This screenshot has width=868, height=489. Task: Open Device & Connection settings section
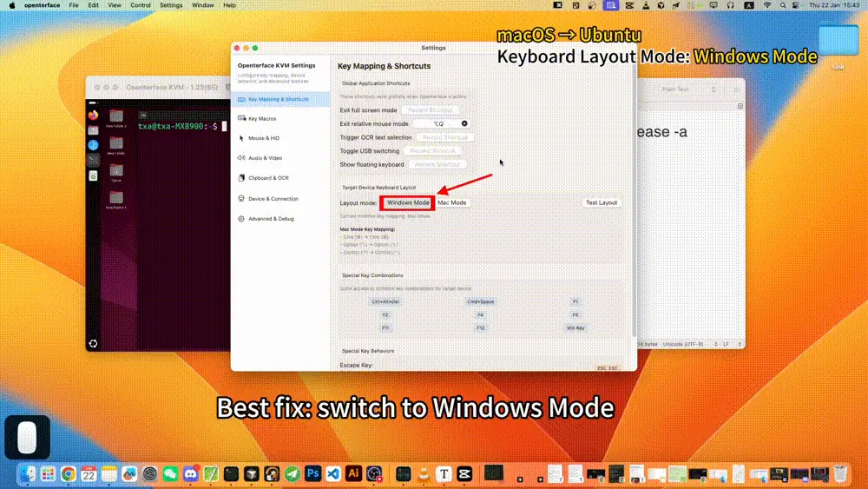[x=273, y=198]
